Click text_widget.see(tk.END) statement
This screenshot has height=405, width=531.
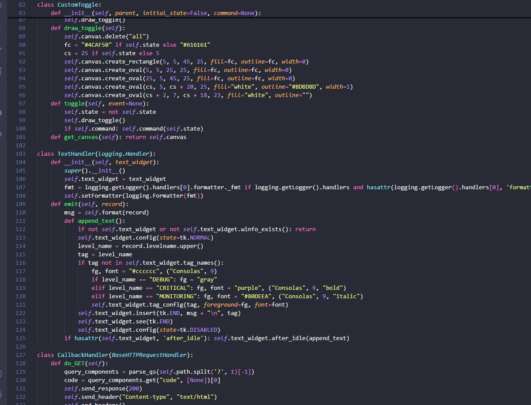click(x=125, y=322)
